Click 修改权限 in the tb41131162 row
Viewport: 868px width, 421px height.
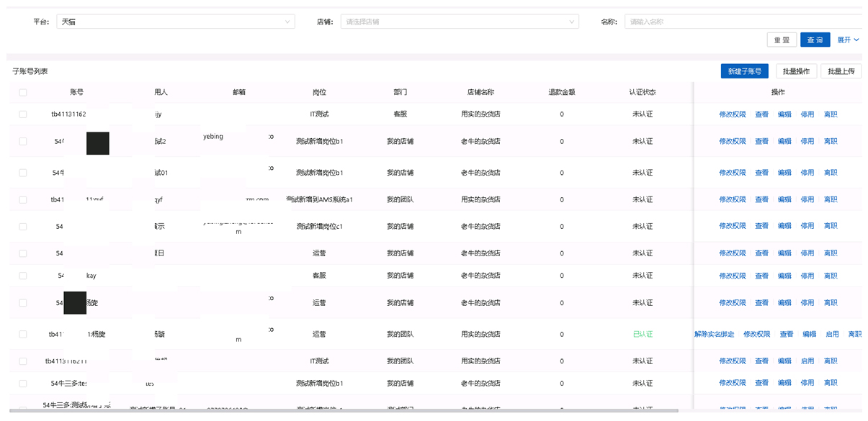click(732, 114)
